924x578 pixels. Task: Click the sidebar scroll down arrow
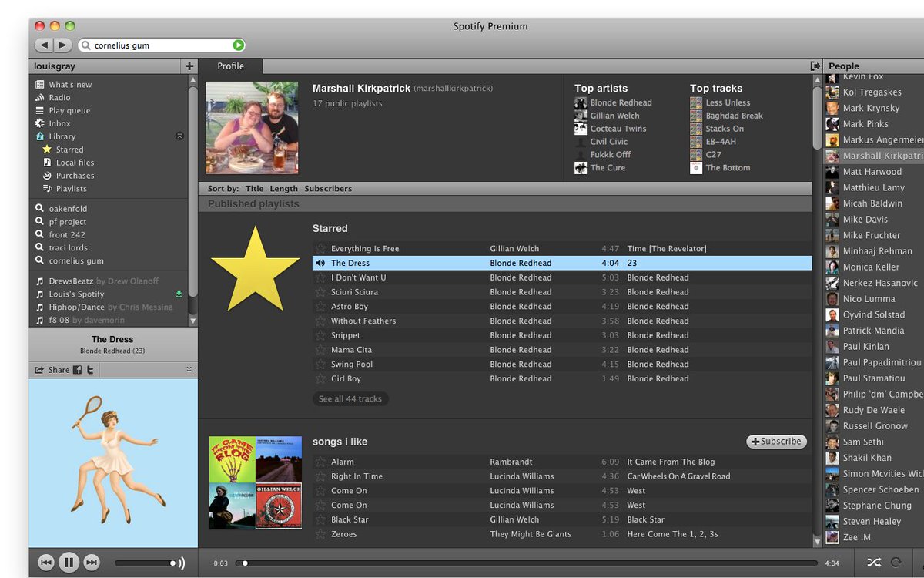192,321
